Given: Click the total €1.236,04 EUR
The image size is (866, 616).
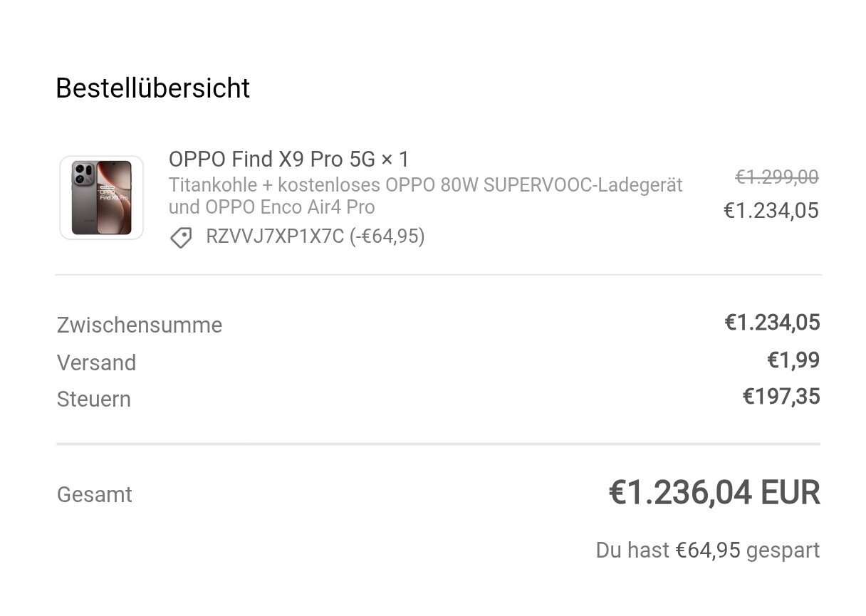Looking at the screenshot, I should [x=714, y=493].
